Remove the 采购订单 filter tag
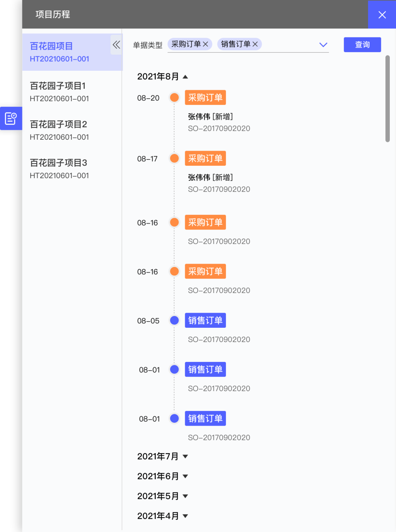Screen dimensions: 396x532 (x=205, y=44)
